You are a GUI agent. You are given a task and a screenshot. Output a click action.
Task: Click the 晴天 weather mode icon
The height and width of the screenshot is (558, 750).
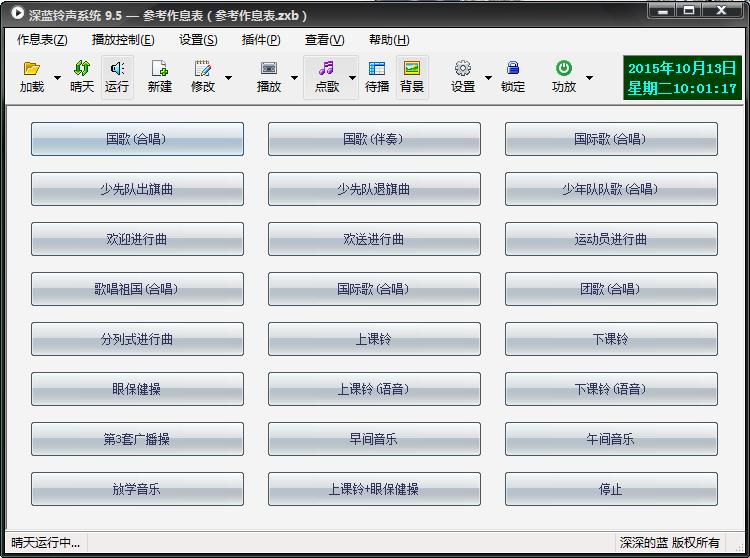point(82,69)
